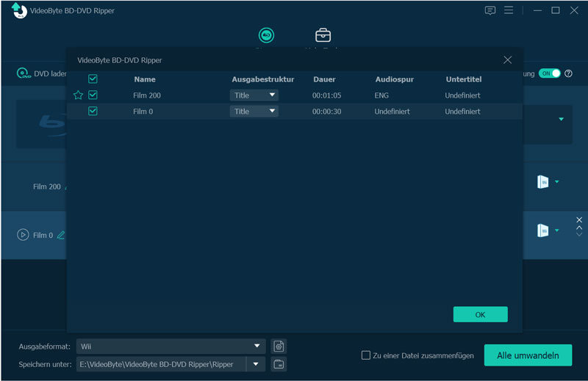Image resolution: width=588 pixels, height=381 pixels.
Task: Click the OK button in the dialog
Action: (481, 314)
